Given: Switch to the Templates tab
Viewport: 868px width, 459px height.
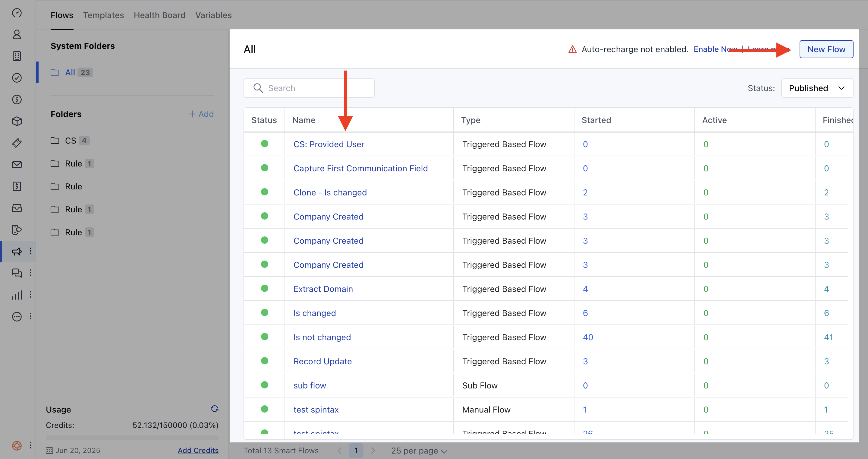Looking at the screenshot, I should tap(103, 15).
